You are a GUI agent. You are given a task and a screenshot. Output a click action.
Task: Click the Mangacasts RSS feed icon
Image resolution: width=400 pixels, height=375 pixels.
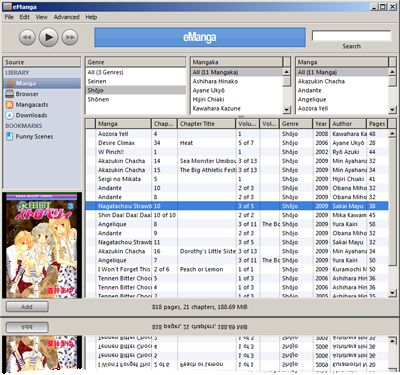(x=10, y=105)
